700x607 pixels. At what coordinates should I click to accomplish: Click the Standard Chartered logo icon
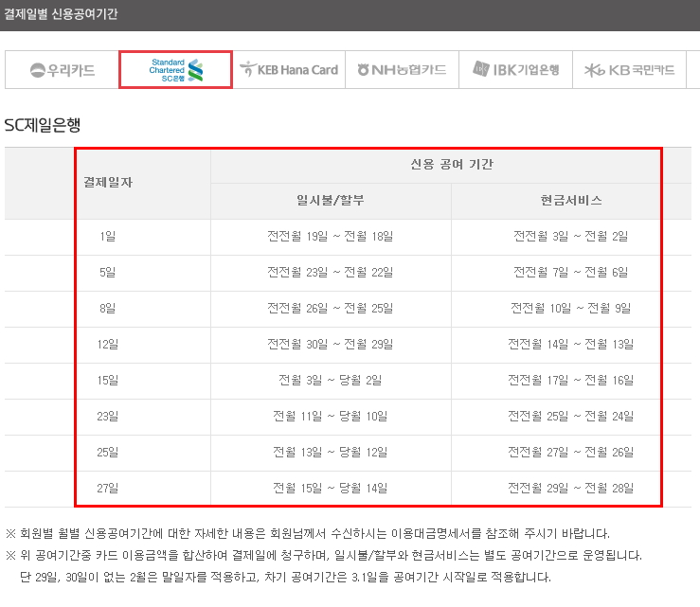(x=196, y=70)
